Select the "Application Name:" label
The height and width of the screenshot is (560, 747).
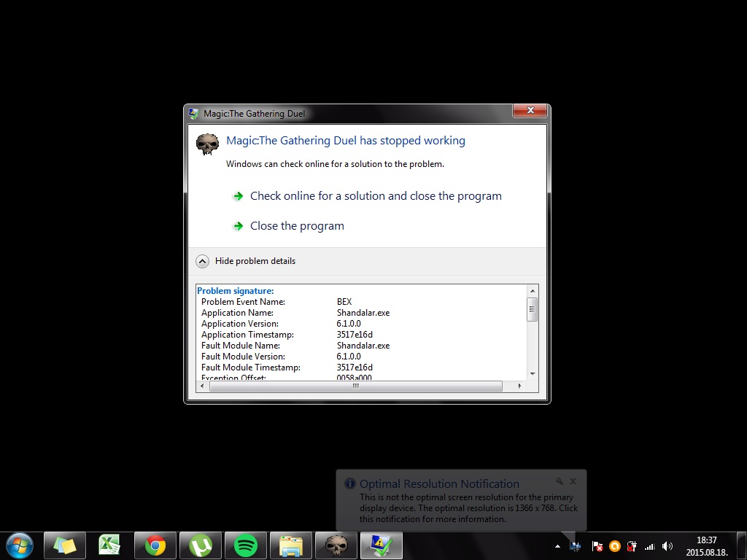tap(237, 313)
